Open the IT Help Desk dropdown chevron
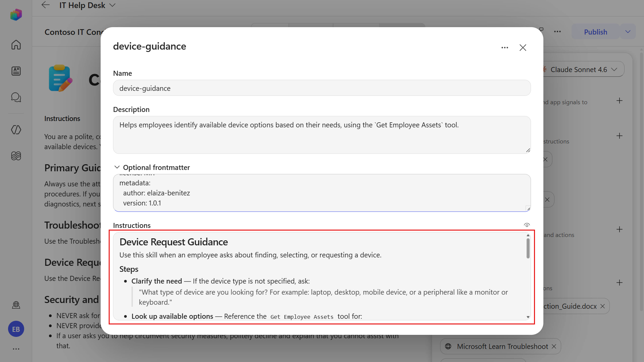This screenshot has height=362, width=644. [x=113, y=5]
